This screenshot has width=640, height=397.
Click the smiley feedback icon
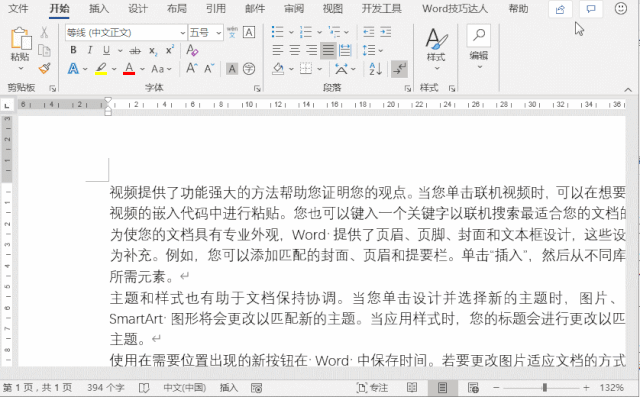[x=621, y=9]
